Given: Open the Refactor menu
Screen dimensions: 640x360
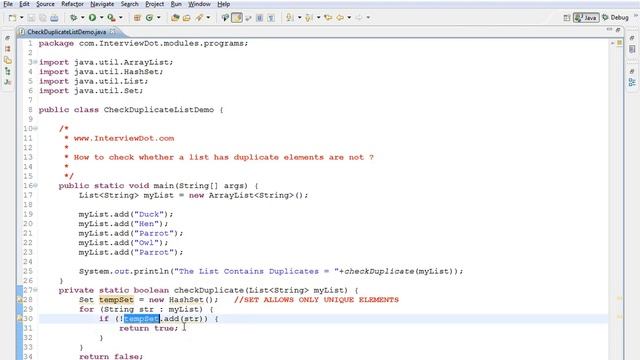Looking at the screenshot, I should [x=72, y=4].
